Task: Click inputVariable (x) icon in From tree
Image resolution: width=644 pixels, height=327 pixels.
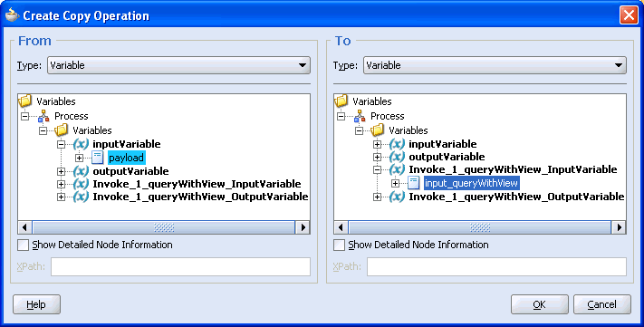Action: (x=81, y=144)
